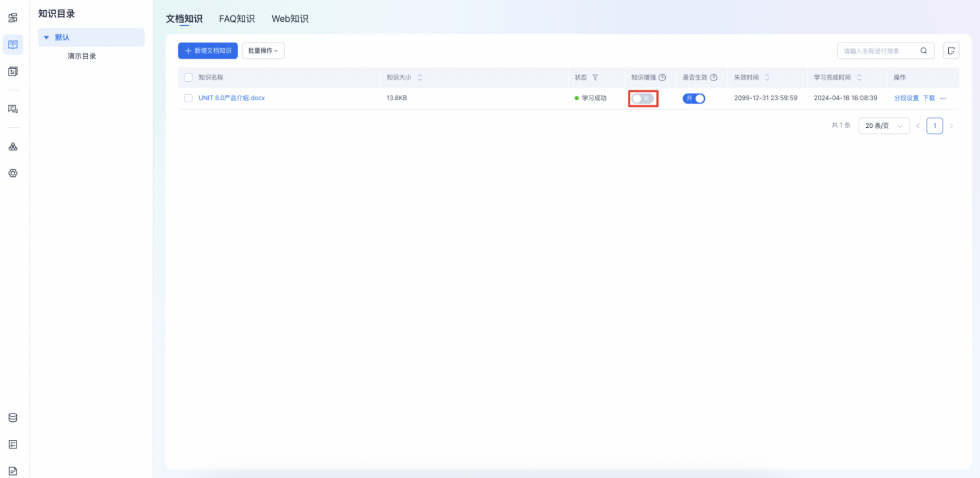Toggle the 是否生效 switch currently on
This screenshot has width=980, height=478.
tap(694, 98)
